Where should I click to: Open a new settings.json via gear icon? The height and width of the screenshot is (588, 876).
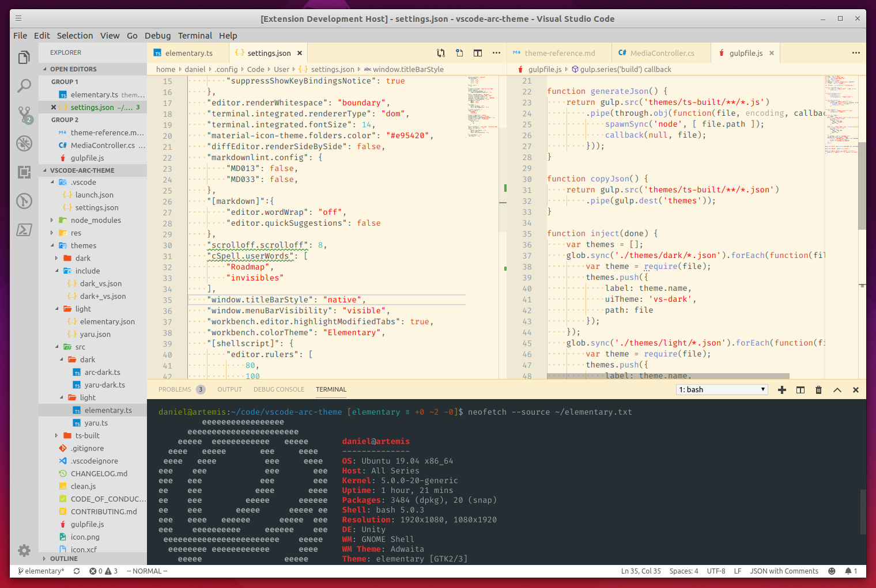click(24, 551)
